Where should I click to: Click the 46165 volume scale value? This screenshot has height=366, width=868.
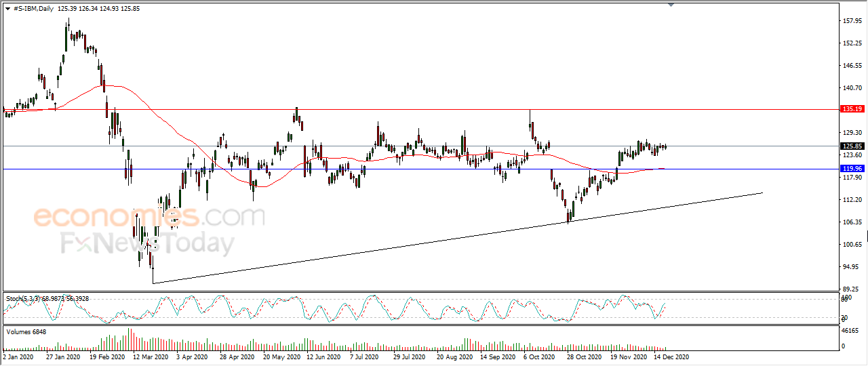(x=850, y=331)
